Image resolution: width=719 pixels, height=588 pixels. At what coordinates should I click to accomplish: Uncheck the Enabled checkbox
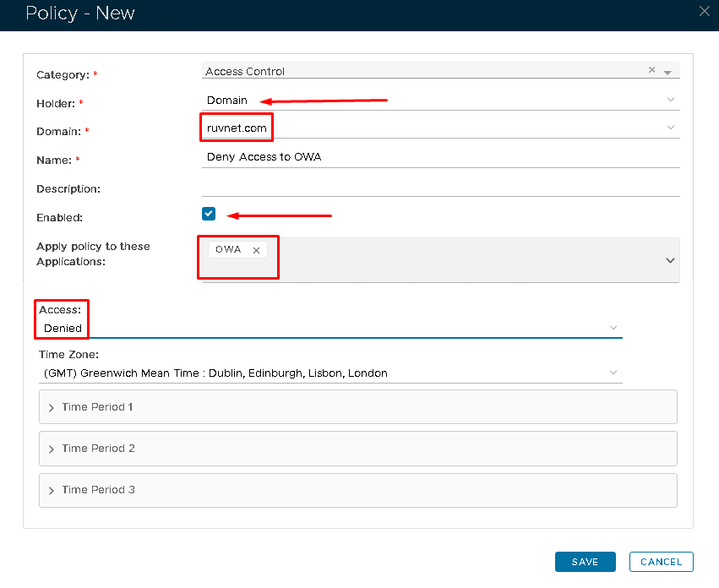coord(209,215)
